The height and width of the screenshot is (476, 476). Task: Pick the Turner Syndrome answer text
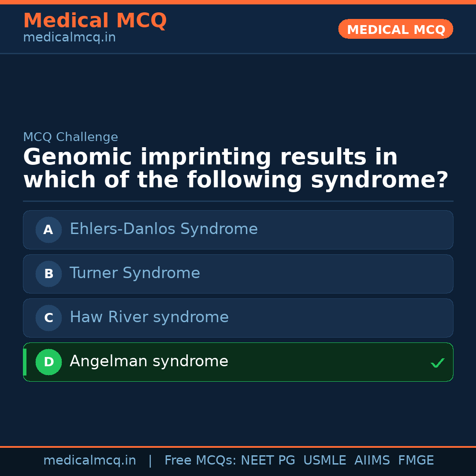tap(134, 273)
